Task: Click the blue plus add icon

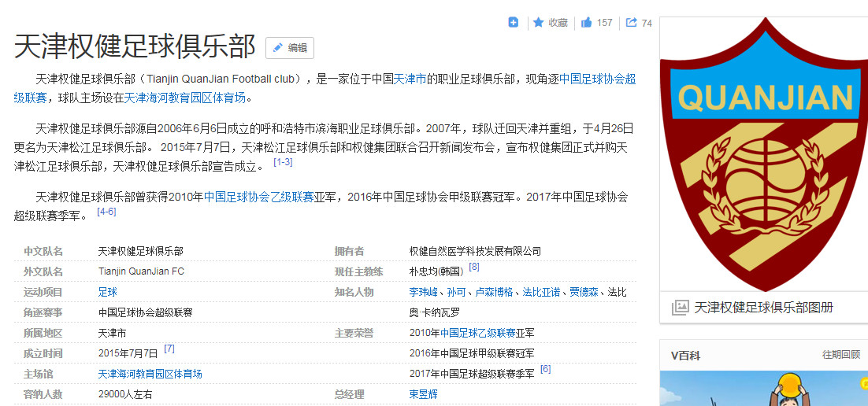Action: (x=514, y=23)
